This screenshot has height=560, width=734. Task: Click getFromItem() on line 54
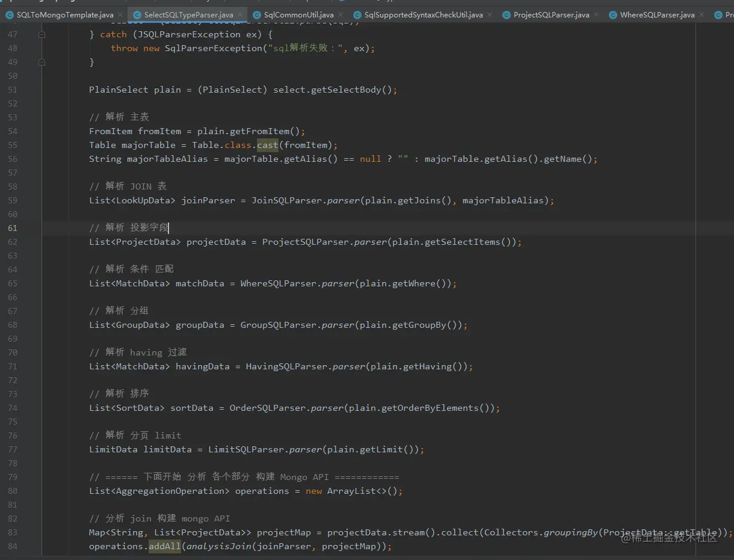[264, 131]
